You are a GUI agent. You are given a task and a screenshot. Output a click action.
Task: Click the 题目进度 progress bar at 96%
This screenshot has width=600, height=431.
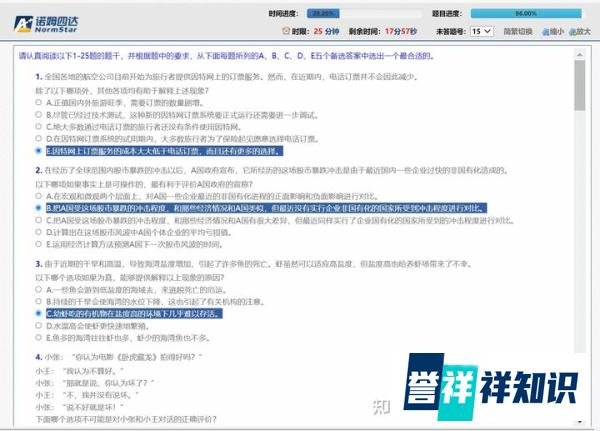point(526,13)
